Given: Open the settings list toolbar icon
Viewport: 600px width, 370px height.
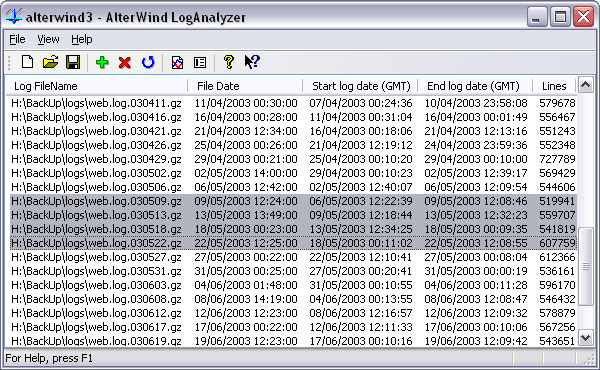Looking at the screenshot, I should [200, 62].
